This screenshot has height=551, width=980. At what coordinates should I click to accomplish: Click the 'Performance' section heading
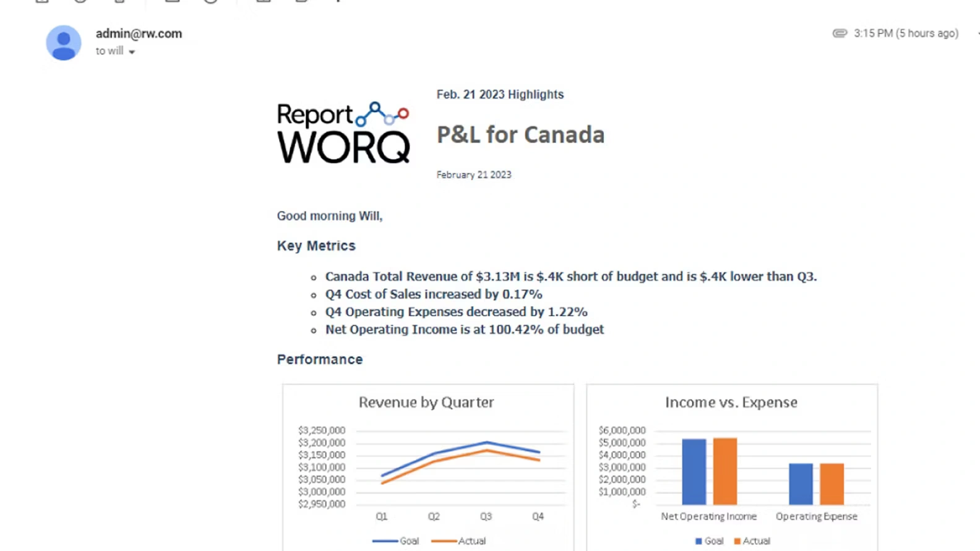(320, 360)
